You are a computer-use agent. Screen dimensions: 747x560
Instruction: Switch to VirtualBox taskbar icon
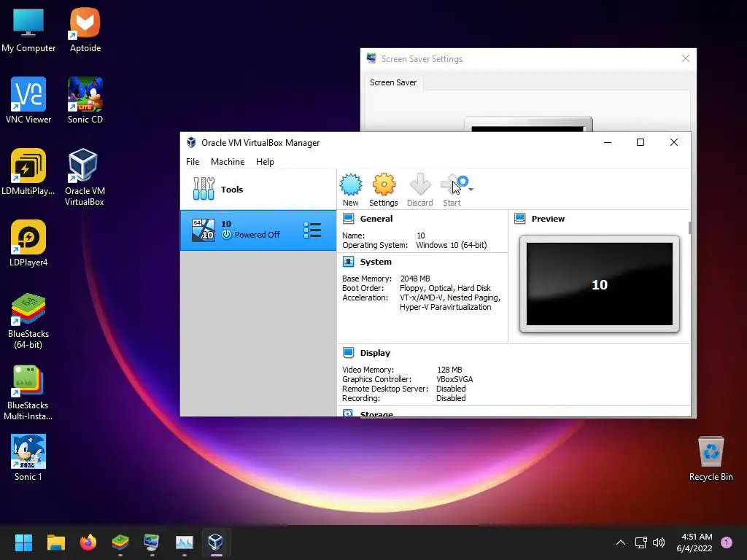216,542
